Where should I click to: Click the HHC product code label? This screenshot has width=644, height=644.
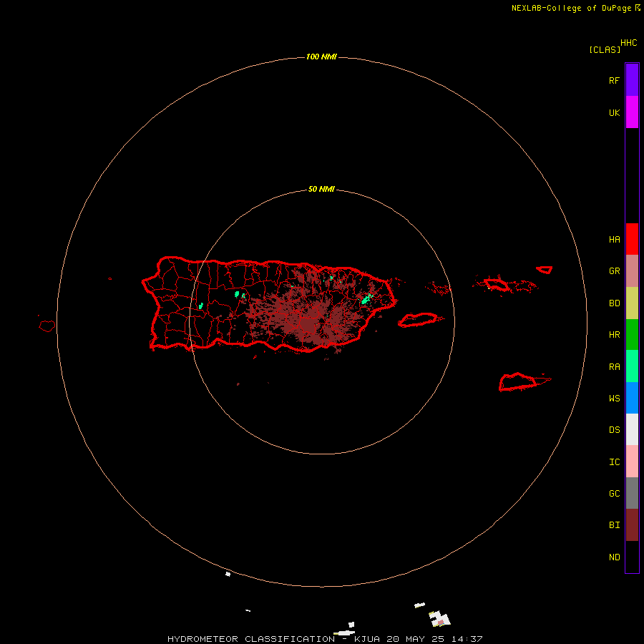629,43
